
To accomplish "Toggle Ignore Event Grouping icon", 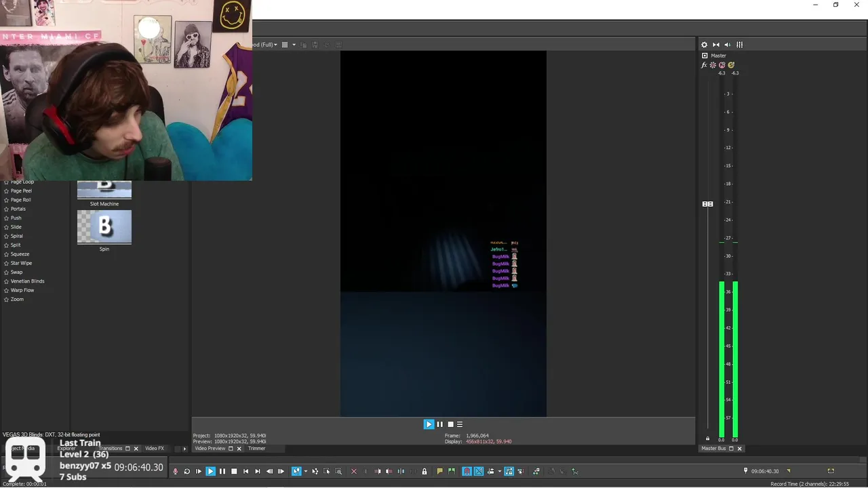I will tap(521, 471).
